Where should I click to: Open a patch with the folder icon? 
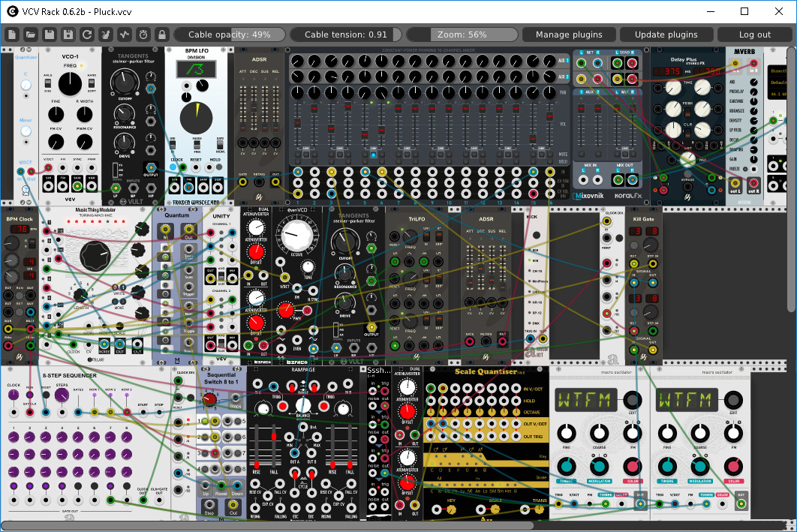[31, 35]
